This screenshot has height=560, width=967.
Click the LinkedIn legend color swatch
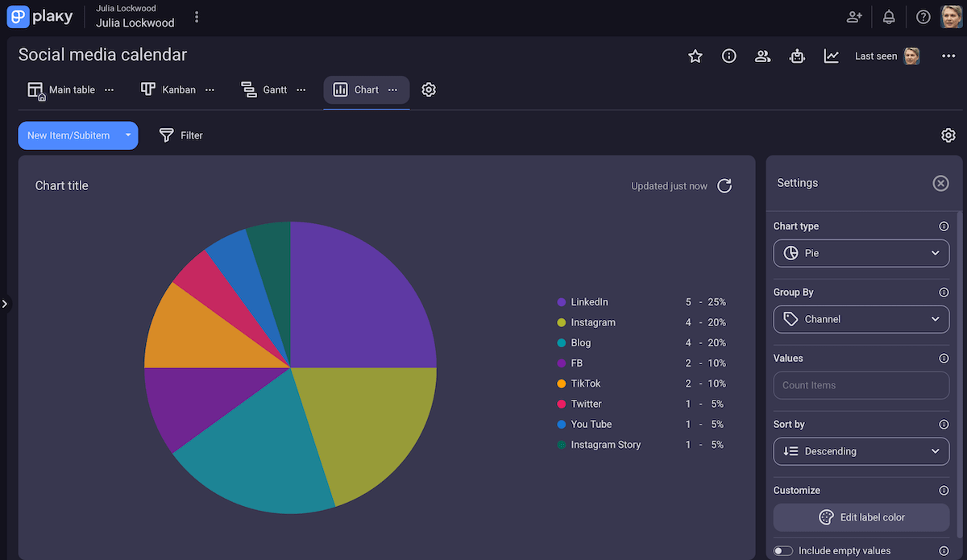(x=560, y=302)
